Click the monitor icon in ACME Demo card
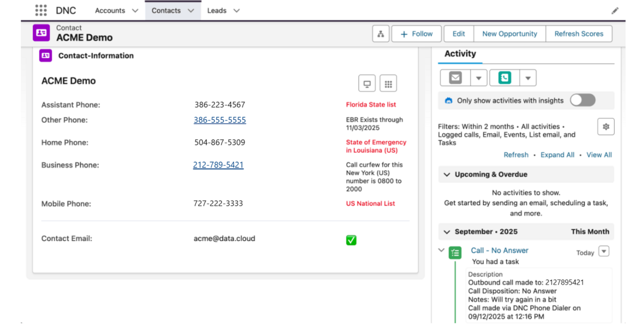The width and height of the screenshot is (644, 326). (367, 84)
